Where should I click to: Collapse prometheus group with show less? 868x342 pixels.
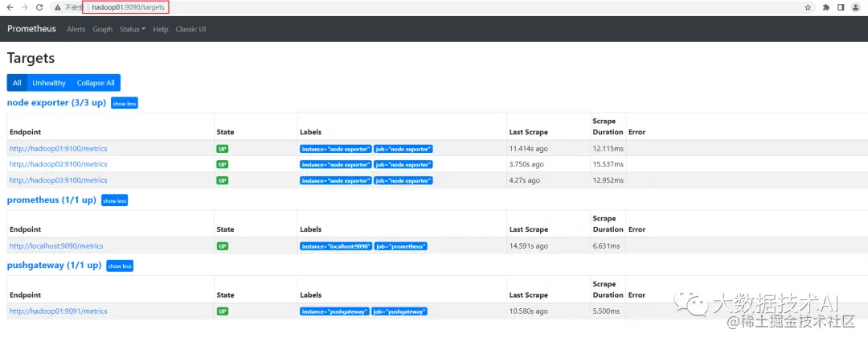point(115,200)
